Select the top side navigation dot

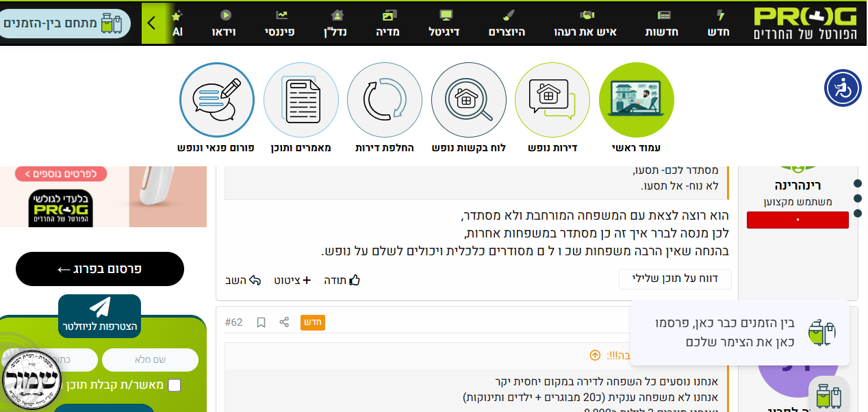pyautogui.click(x=858, y=183)
